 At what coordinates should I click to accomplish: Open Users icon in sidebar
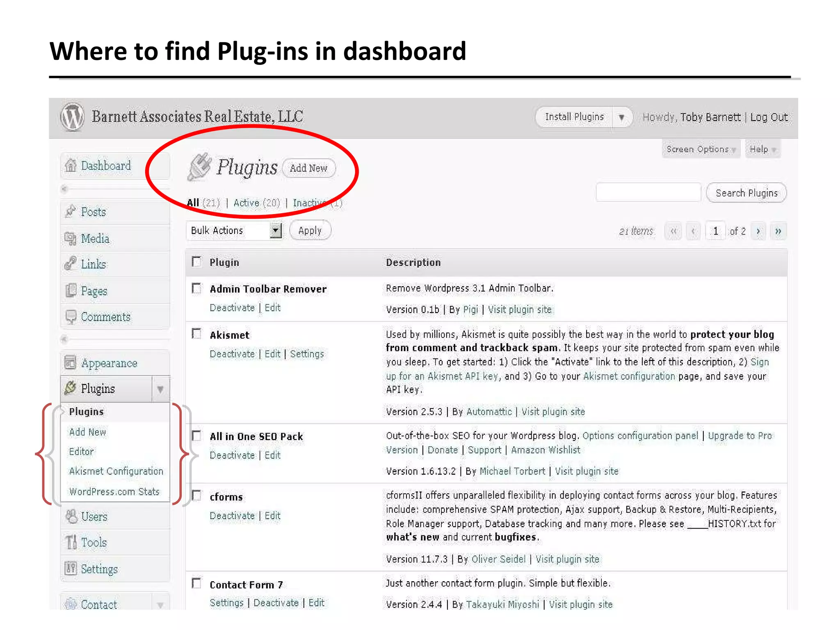[x=71, y=516]
